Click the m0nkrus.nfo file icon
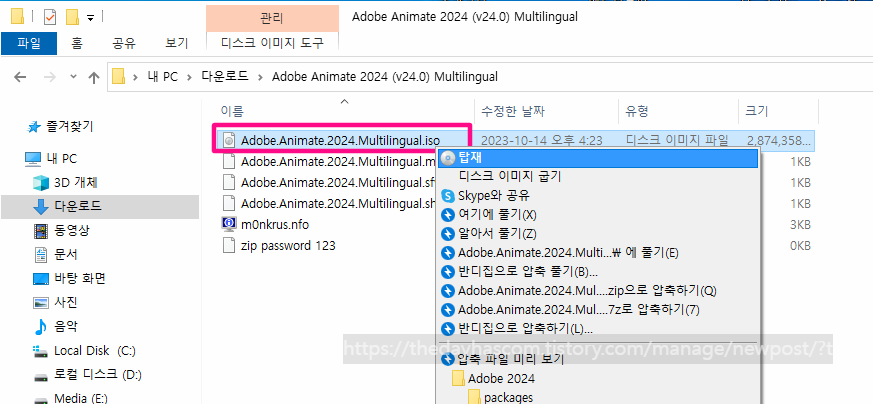Image resolution: width=873 pixels, height=404 pixels. click(x=229, y=224)
